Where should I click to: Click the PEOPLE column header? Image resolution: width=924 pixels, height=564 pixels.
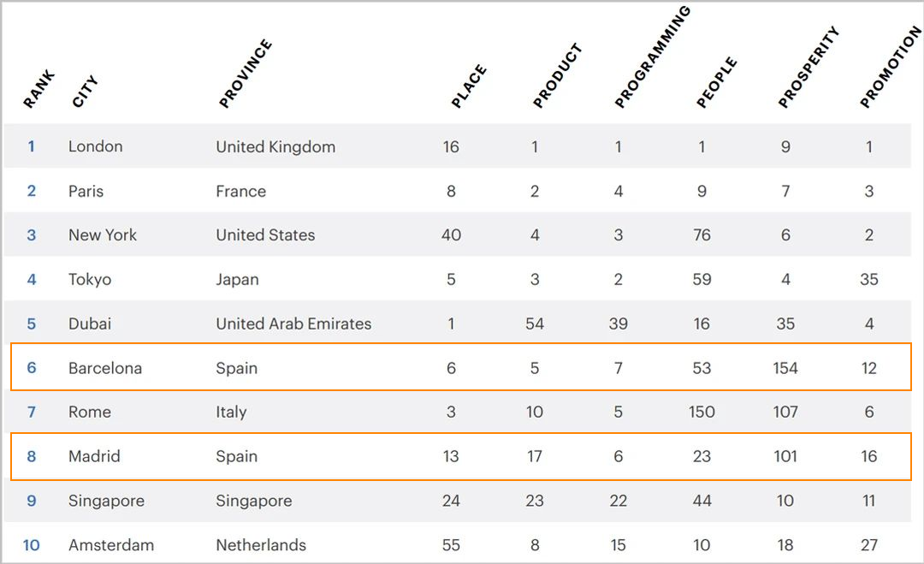[717, 82]
